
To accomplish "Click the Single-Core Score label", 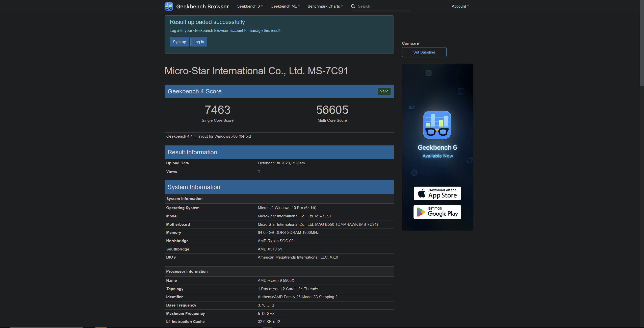I will tap(217, 120).
